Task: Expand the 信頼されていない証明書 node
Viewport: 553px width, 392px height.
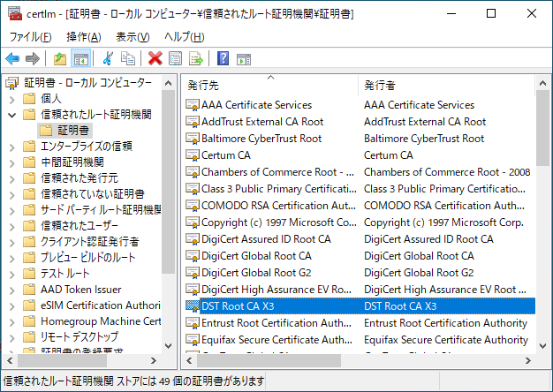Action: [x=12, y=194]
